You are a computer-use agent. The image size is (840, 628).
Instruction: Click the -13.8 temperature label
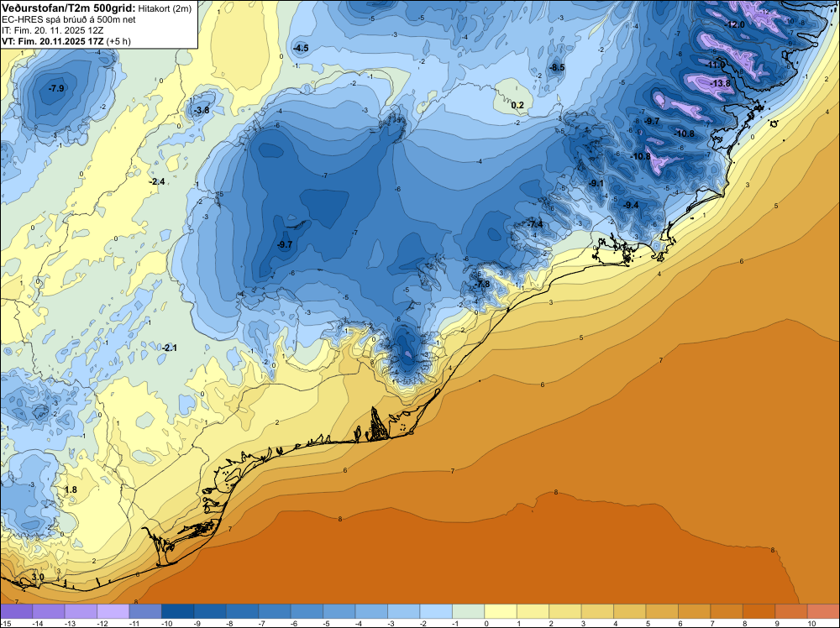pyautogui.click(x=721, y=83)
